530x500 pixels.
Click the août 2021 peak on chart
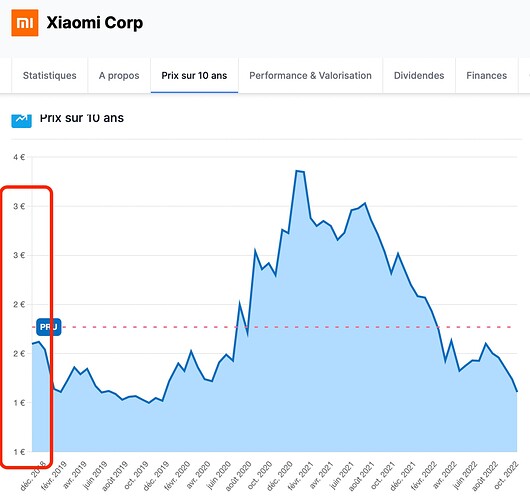click(365, 204)
